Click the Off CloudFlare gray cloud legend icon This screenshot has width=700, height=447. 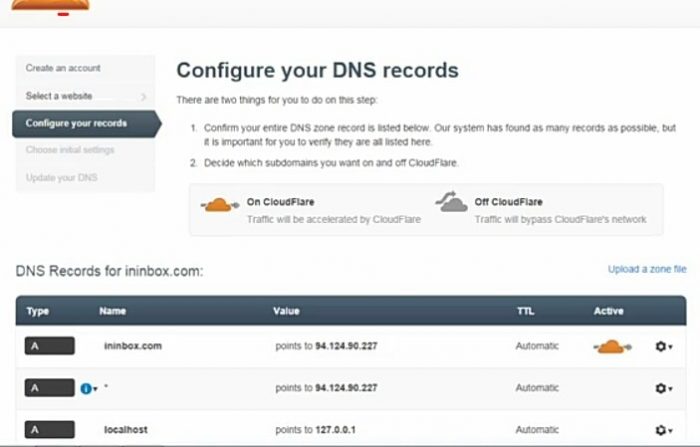[451, 202]
